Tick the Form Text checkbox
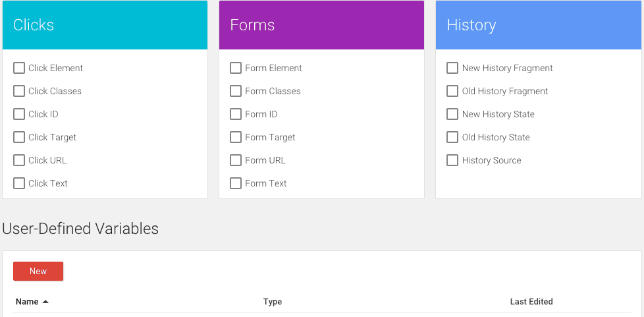The width and height of the screenshot is (644, 317). coord(236,183)
